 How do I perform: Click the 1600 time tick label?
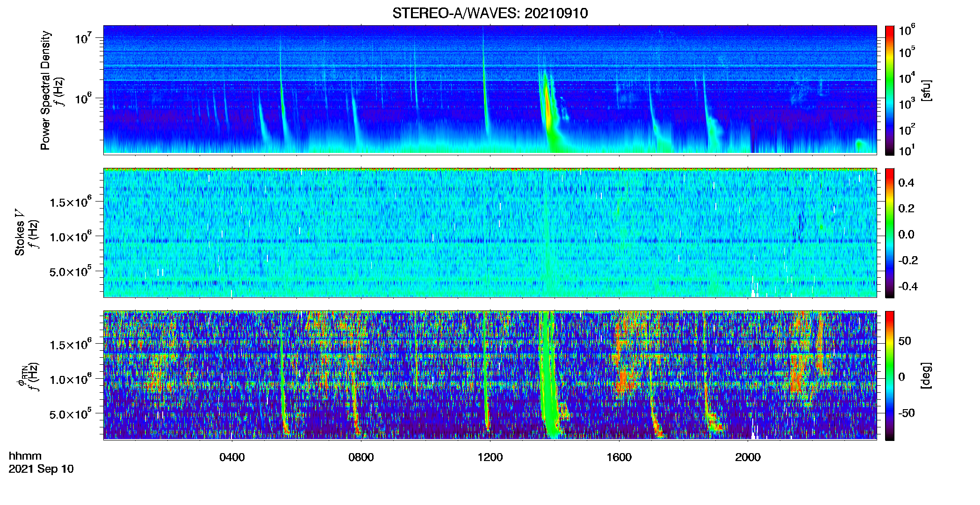619,457
